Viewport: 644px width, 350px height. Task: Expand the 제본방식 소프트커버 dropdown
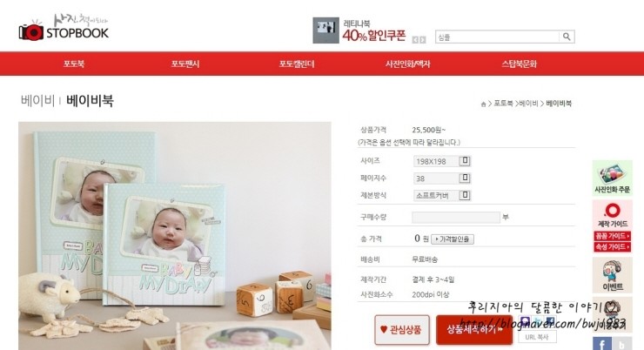click(442, 196)
